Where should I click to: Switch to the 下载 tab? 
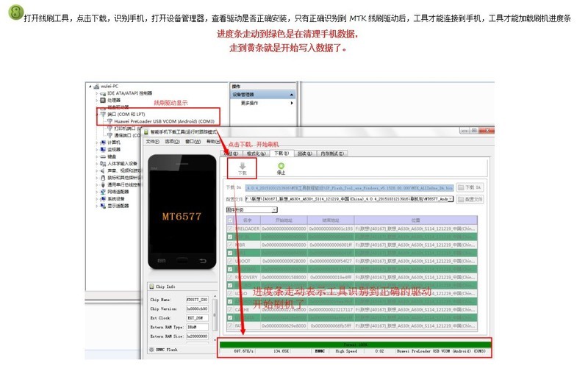(x=282, y=154)
